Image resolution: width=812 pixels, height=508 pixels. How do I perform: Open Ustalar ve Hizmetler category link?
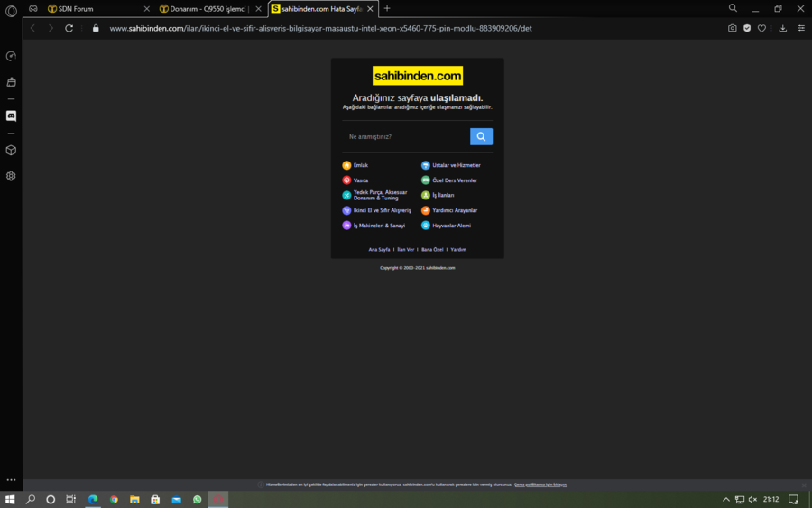(457, 165)
